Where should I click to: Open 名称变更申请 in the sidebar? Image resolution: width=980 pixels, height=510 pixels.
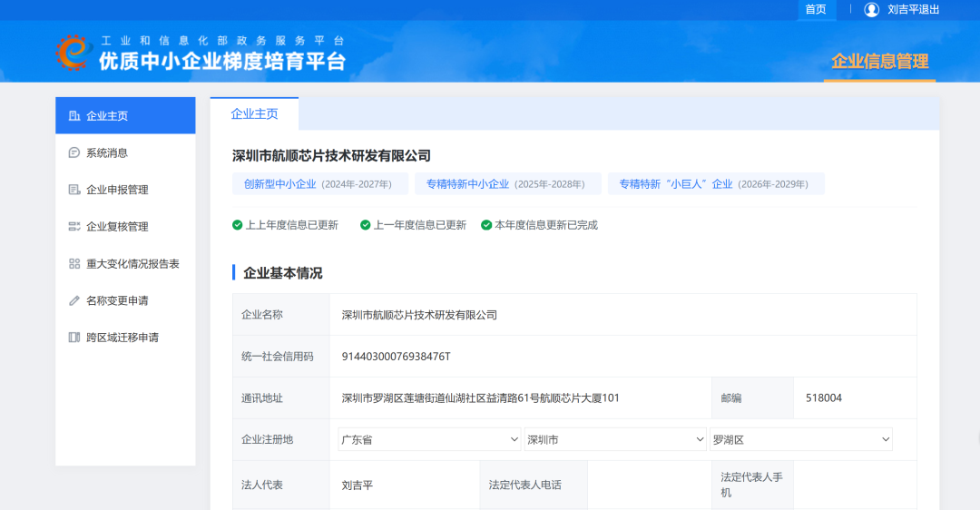pyautogui.click(x=125, y=300)
